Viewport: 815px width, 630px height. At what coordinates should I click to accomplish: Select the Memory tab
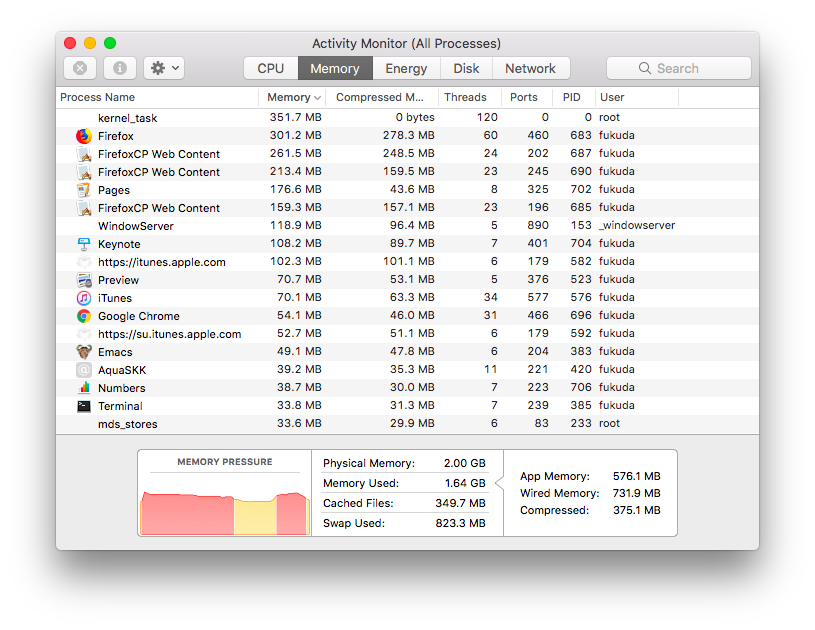click(x=335, y=68)
